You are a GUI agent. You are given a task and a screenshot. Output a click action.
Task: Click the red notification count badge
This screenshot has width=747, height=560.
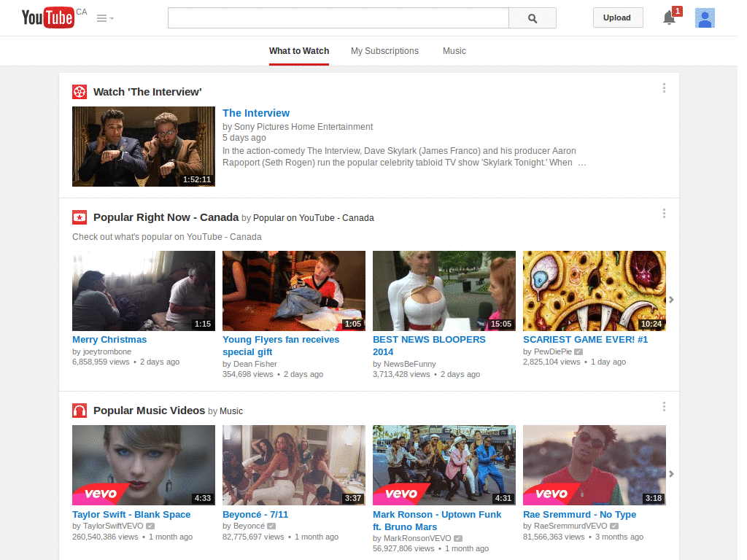coord(677,11)
